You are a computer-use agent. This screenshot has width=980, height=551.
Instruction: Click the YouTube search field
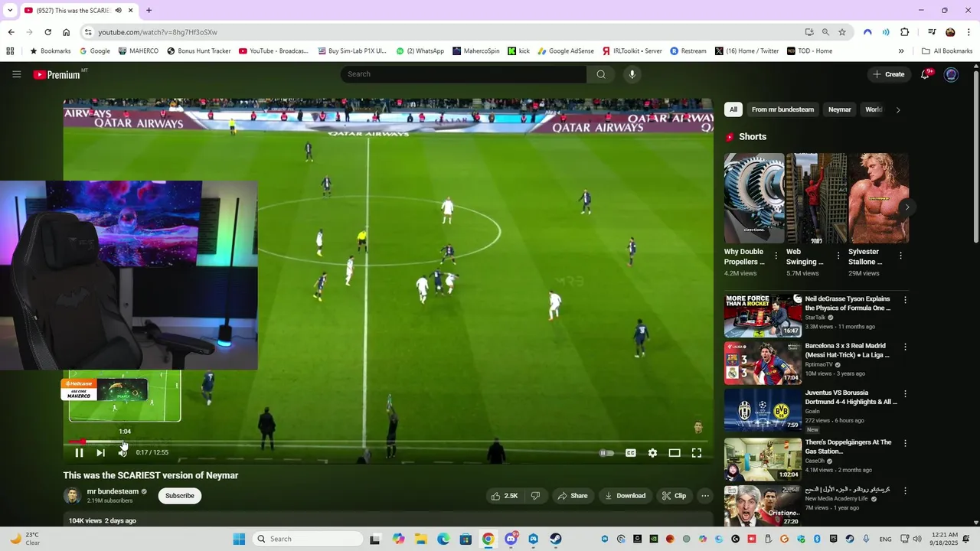pyautogui.click(x=463, y=74)
